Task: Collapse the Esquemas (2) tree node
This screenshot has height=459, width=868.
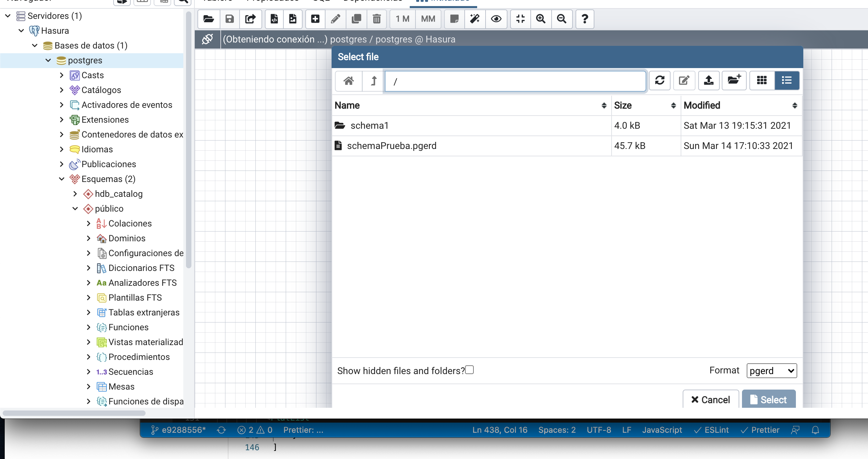Action: [62, 179]
